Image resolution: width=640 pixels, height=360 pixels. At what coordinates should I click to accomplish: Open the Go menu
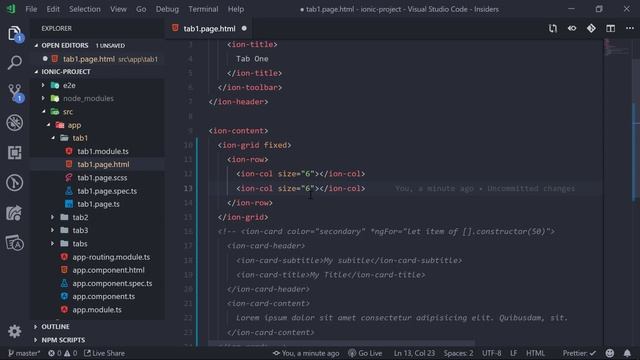point(141,9)
